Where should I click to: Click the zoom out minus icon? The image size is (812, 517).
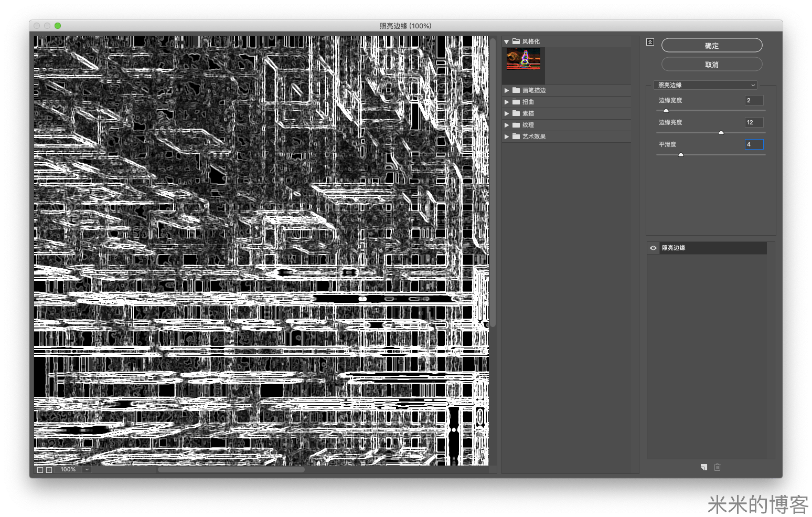(40, 470)
